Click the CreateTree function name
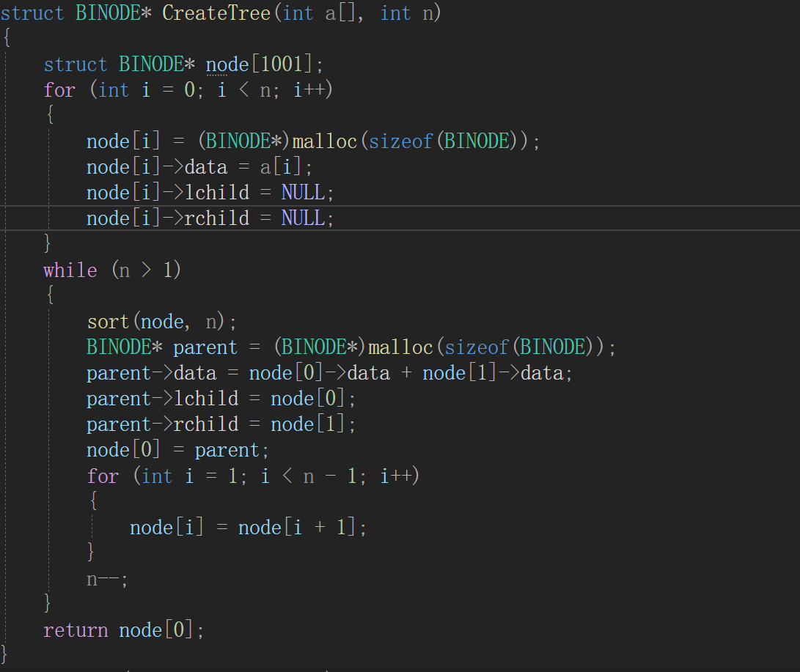The width and height of the screenshot is (800, 672). tap(216, 13)
